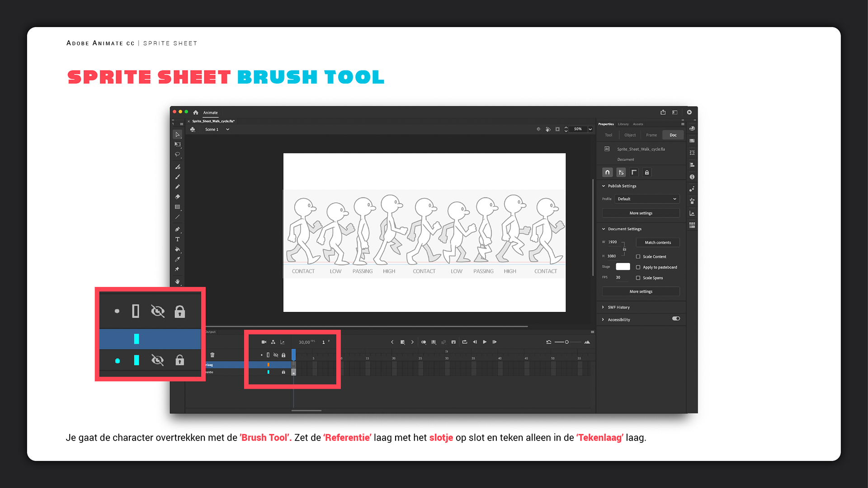The height and width of the screenshot is (488, 868).
Task: Open the Profile Default dropdown
Action: (646, 199)
